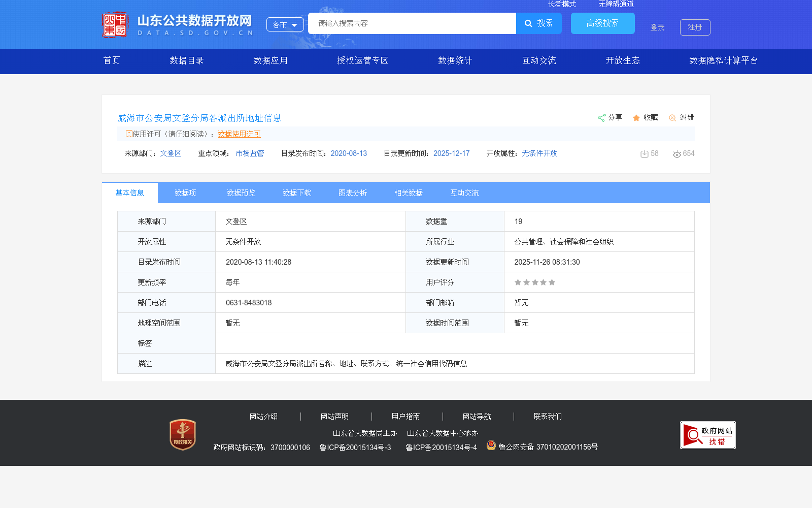Click the 每年 update frequency value
This screenshot has width=812, height=508.
coord(232,282)
